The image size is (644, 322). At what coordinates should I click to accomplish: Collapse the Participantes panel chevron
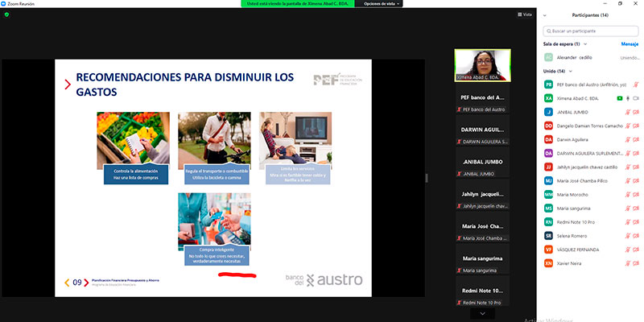click(545, 15)
